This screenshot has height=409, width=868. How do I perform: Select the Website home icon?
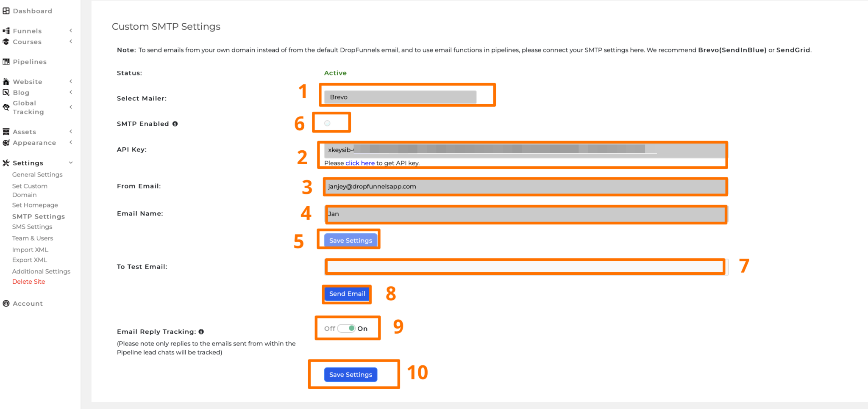(6, 81)
